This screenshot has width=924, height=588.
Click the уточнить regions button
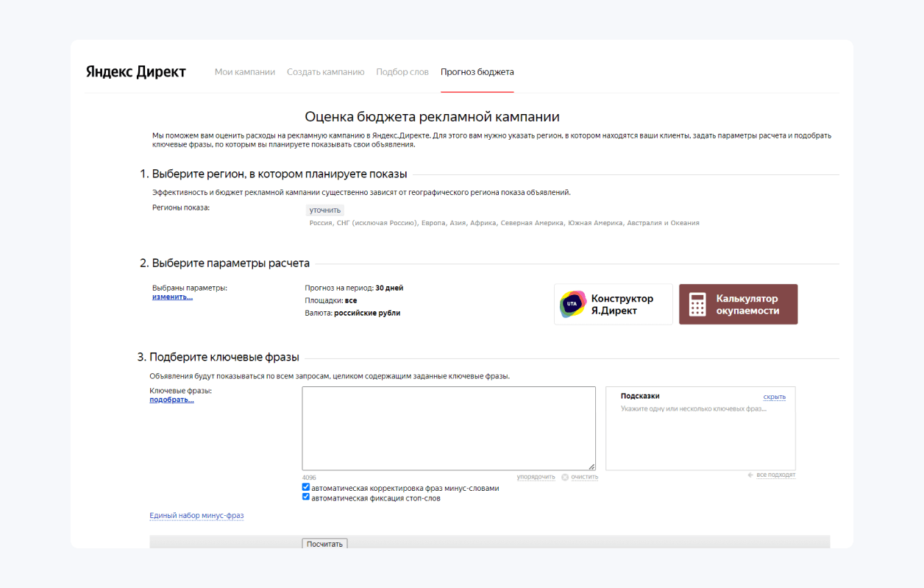(x=325, y=210)
